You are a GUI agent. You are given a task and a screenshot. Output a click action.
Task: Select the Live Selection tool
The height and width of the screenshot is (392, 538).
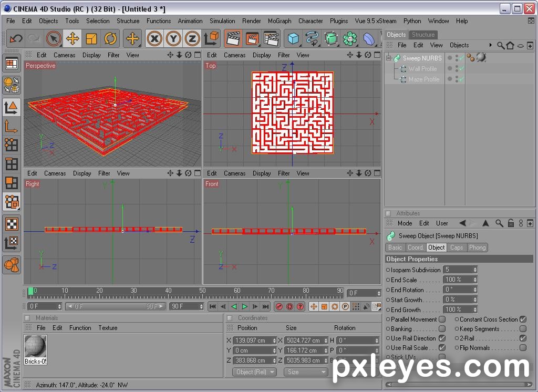click(54, 38)
